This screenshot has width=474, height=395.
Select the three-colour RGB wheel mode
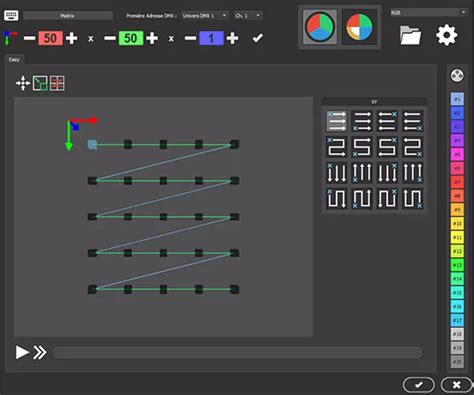tap(320, 27)
